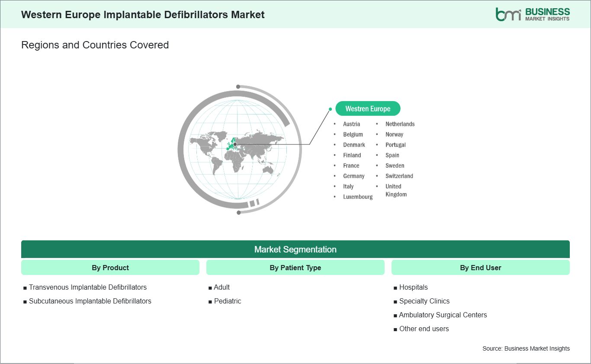Click Subcutaneous Implantable Defibrillators item
The width and height of the screenshot is (591, 364).
(90, 301)
